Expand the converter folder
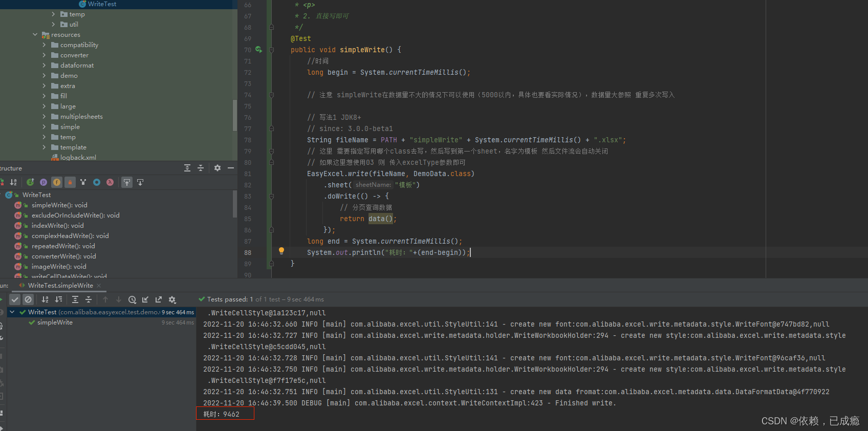The width and height of the screenshot is (868, 431). pos(44,55)
